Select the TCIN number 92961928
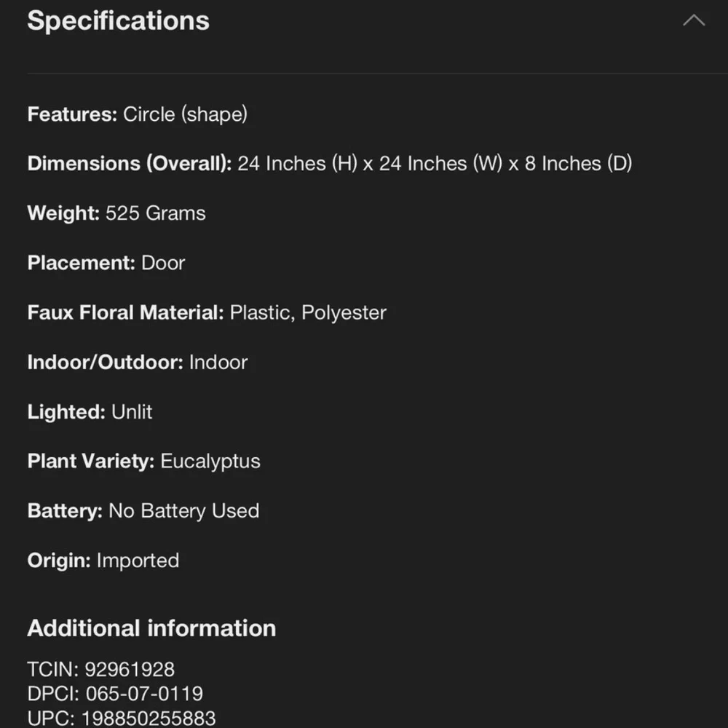 tap(130, 670)
